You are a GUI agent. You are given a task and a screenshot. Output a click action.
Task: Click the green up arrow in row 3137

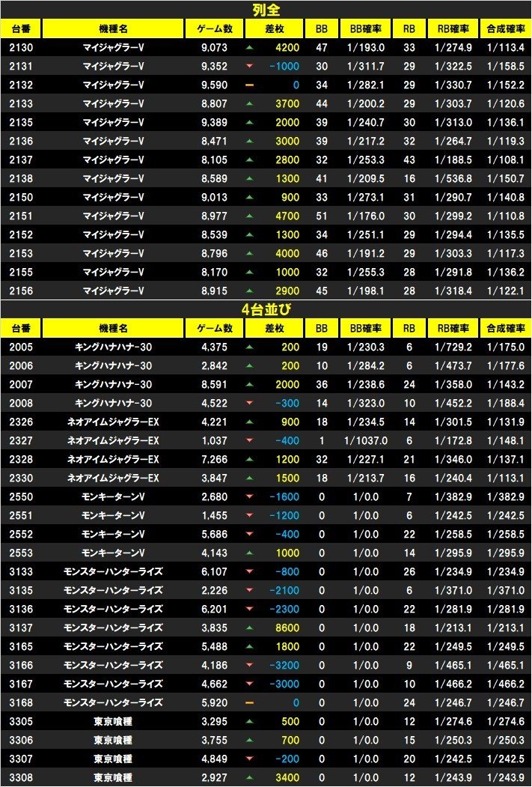[250, 628]
